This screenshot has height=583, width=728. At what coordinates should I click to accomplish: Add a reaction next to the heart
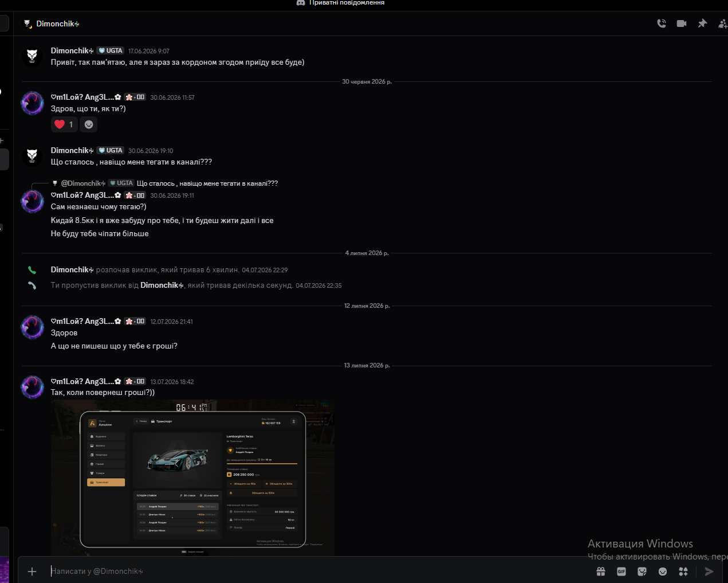point(89,124)
